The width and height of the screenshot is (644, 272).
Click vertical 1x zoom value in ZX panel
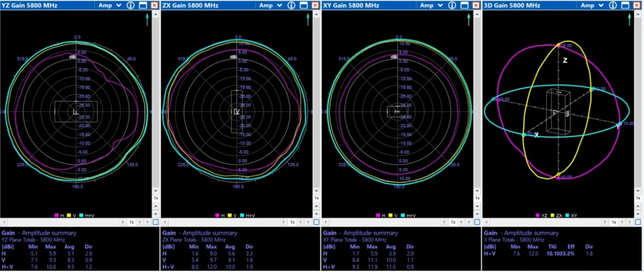pyautogui.click(x=317, y=198)
